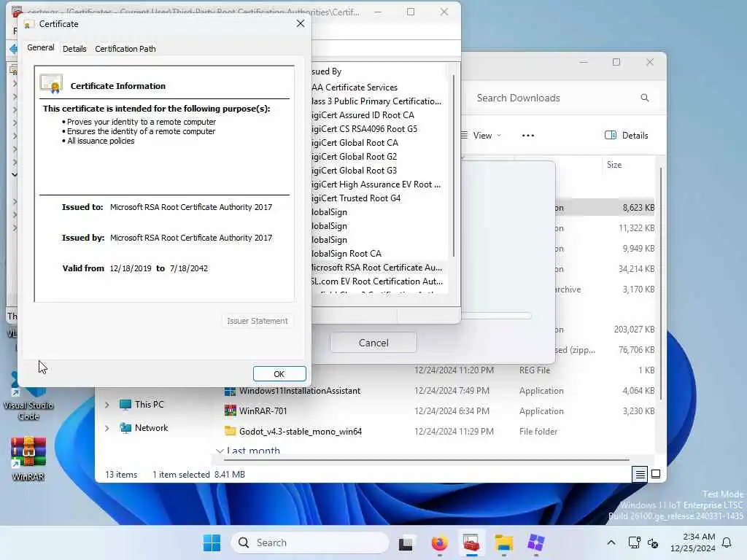Open Visual Studio Code desktop shortcut
Screen dimensions: 747x560
[x=28, y=397]
